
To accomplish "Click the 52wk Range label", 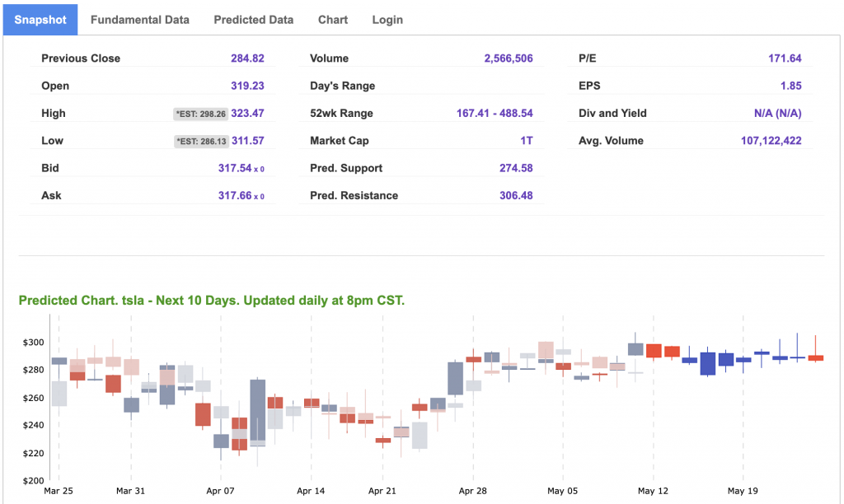I will coord(341,113).
